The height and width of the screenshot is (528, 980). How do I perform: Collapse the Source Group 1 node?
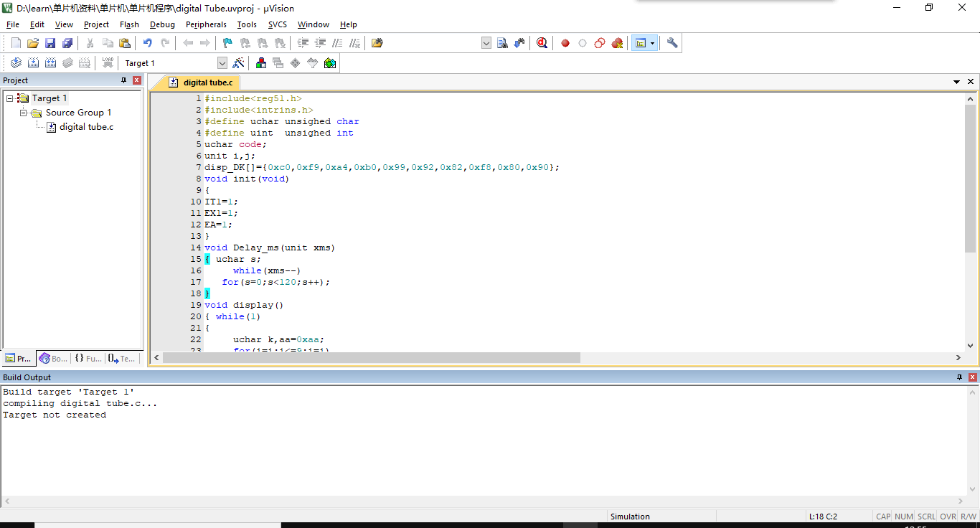pos(24,113)
